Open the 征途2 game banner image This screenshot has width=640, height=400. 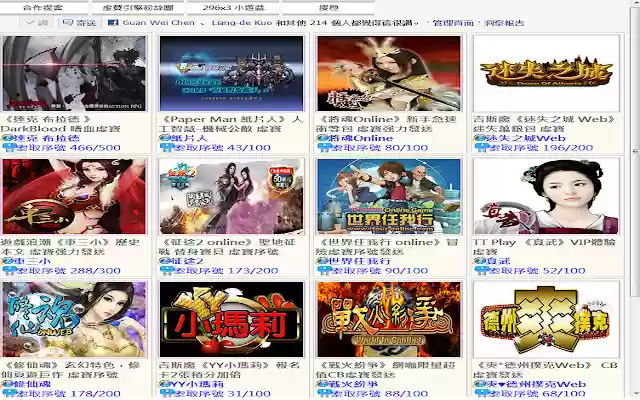point(231,196)
